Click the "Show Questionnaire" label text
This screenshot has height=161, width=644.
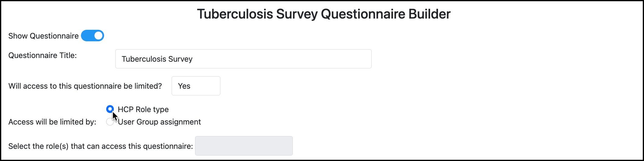click(x=44, y=36)
